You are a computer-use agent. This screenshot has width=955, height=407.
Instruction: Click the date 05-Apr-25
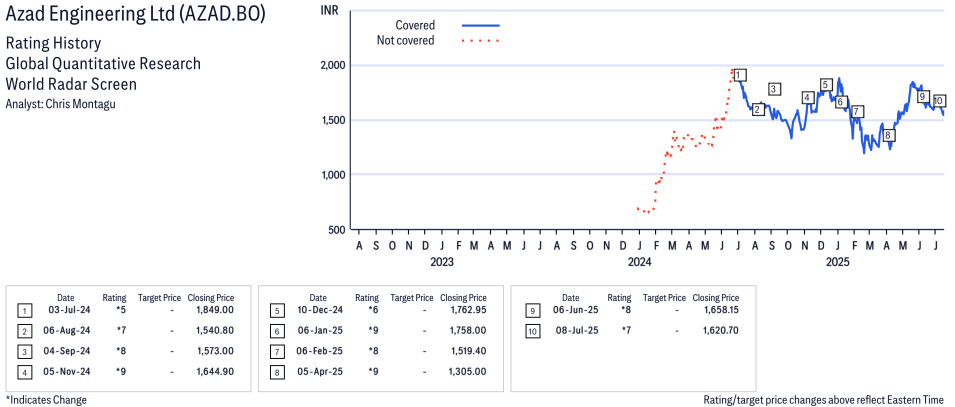click(x=319, y=371)
